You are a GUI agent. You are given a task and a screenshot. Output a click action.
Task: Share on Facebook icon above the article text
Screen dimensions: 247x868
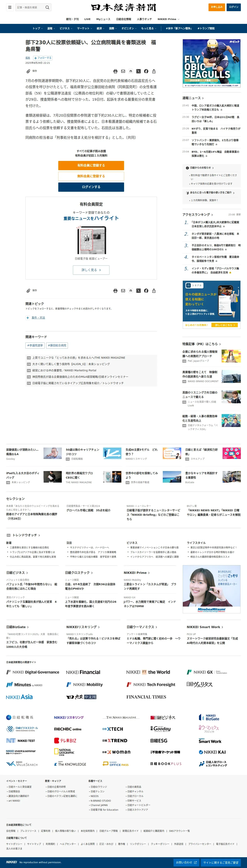tap(146, 71)
